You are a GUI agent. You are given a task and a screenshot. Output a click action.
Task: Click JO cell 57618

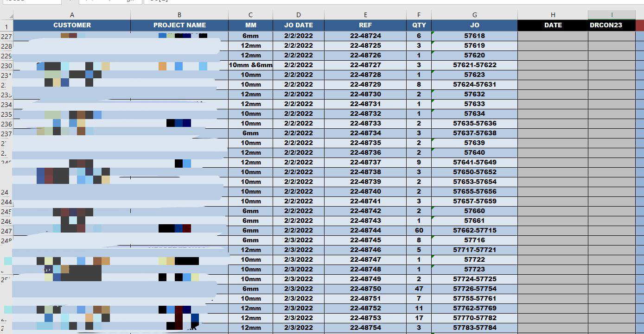tap(474, 36)
